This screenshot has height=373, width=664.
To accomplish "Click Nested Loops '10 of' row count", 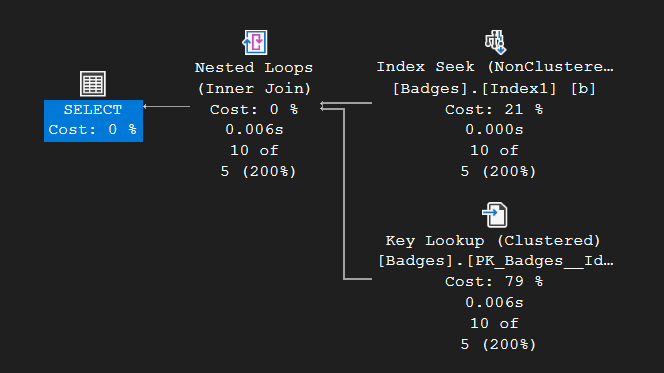I will click(254, 150).
